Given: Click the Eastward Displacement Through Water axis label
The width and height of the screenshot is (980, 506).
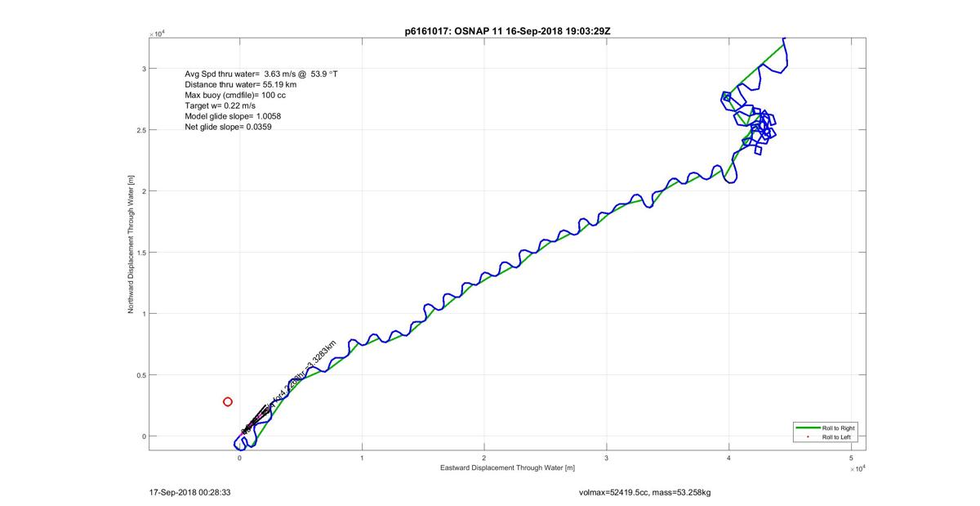Looking at the screenshot, I should tap(507, 468).
